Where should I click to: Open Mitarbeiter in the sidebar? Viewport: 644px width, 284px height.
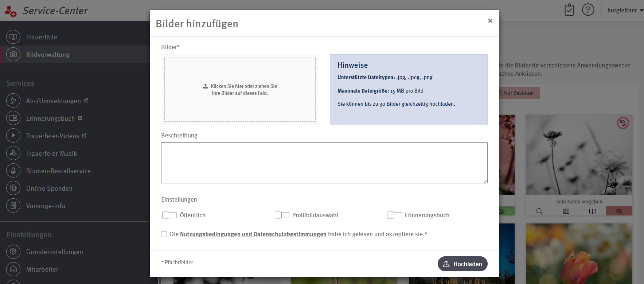pyautogui.click(x=42, y=269)
